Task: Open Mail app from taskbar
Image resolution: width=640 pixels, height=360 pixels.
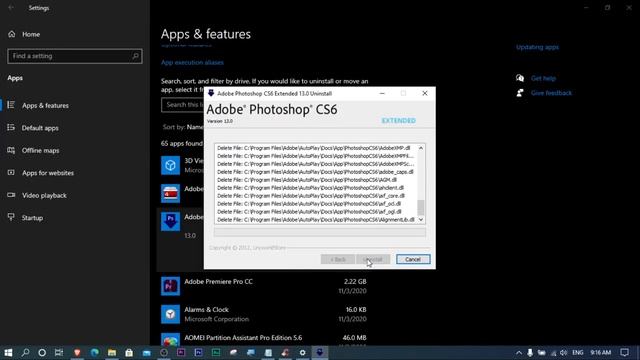Action: pyautogui.click(x=147, y=353)
